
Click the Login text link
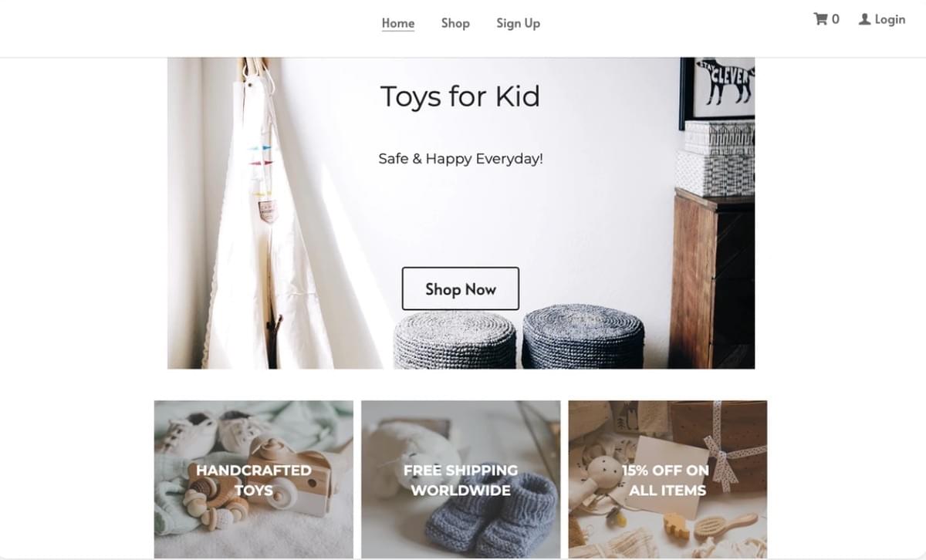point(890,19)
